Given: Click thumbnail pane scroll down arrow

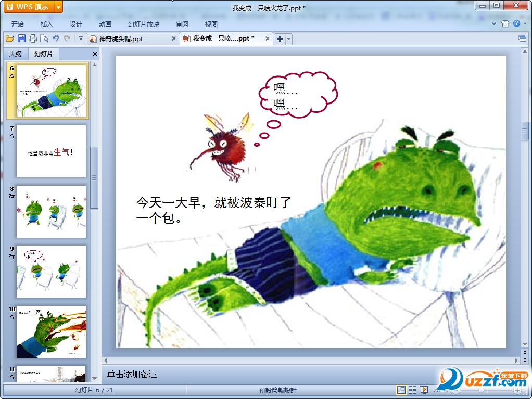Looking at the screenshot, I should click(x=94, y=378).
